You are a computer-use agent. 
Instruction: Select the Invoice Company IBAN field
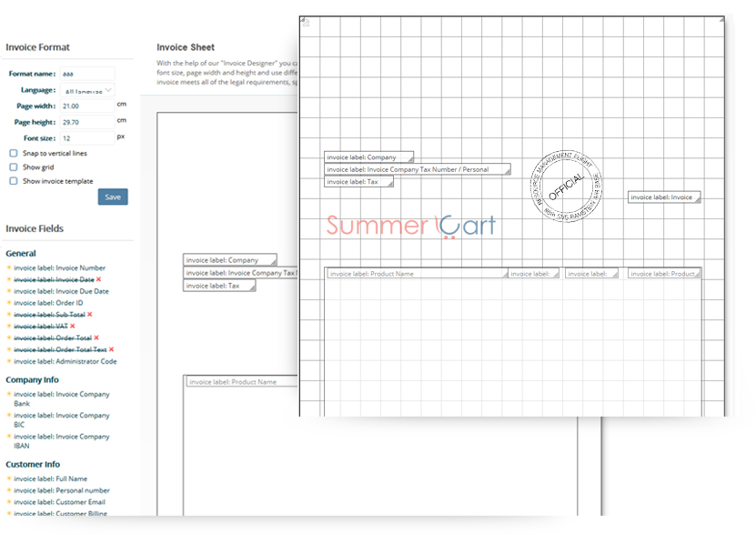tap(62, 441)
